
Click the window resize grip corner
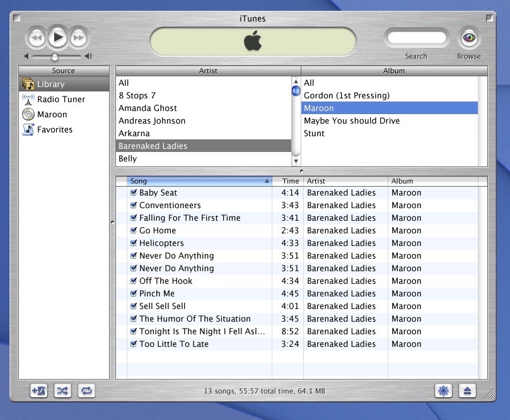coord(489,394)
